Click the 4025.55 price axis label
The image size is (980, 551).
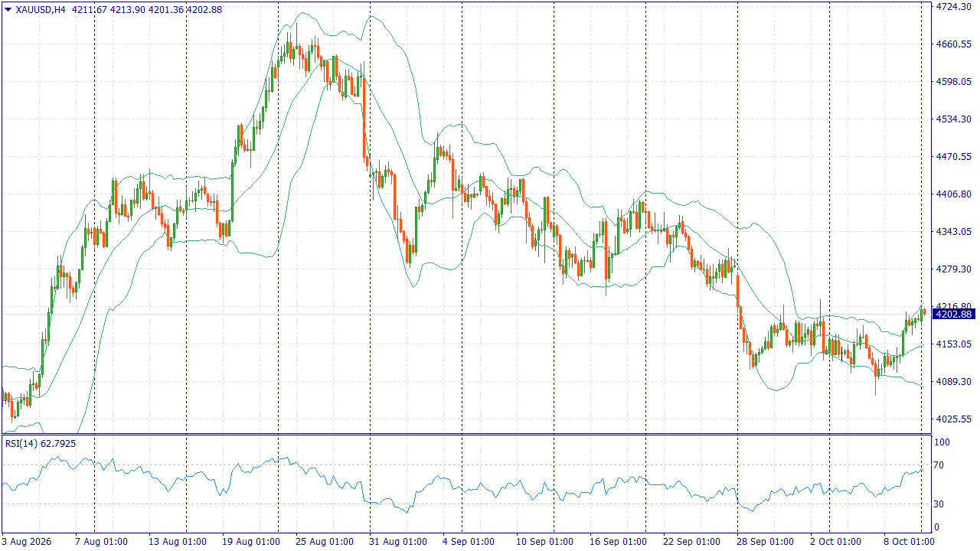tap(953, 419)
